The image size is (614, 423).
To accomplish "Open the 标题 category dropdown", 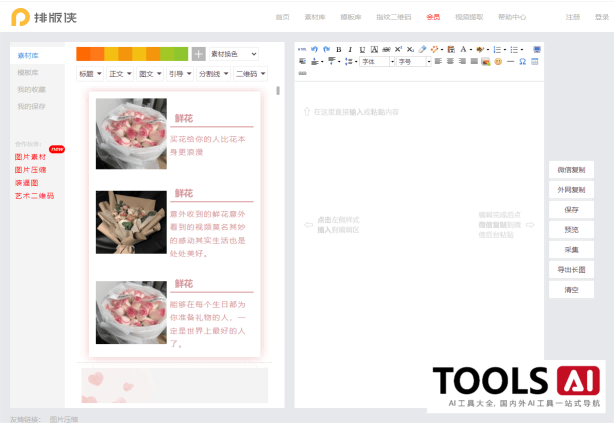I will coord(89,74).
